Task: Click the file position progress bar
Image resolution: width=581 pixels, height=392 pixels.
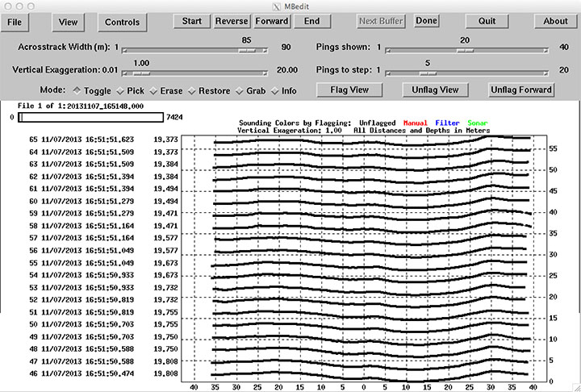Action: click(90, 117)
